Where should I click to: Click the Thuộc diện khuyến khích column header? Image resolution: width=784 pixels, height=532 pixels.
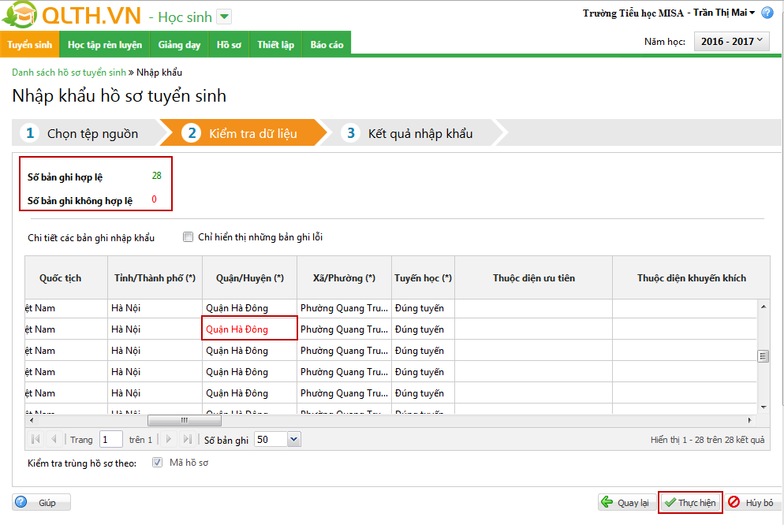[x=691, y=277]
